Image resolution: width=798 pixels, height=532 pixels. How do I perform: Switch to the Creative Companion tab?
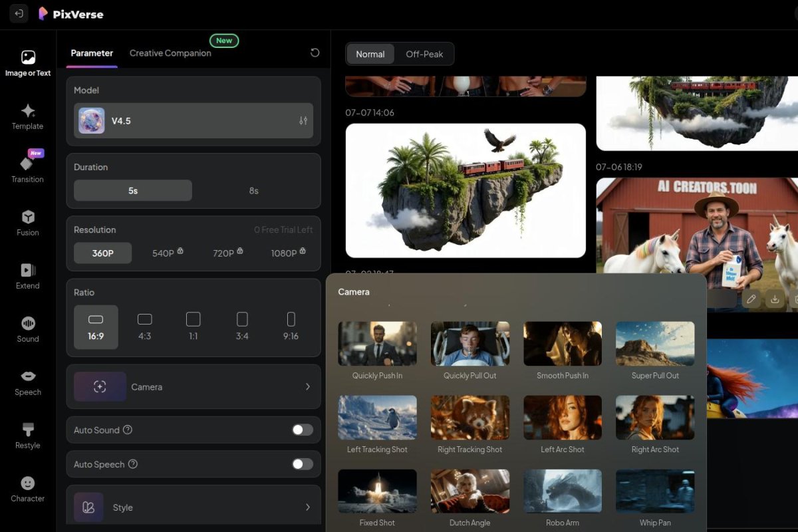170,53
